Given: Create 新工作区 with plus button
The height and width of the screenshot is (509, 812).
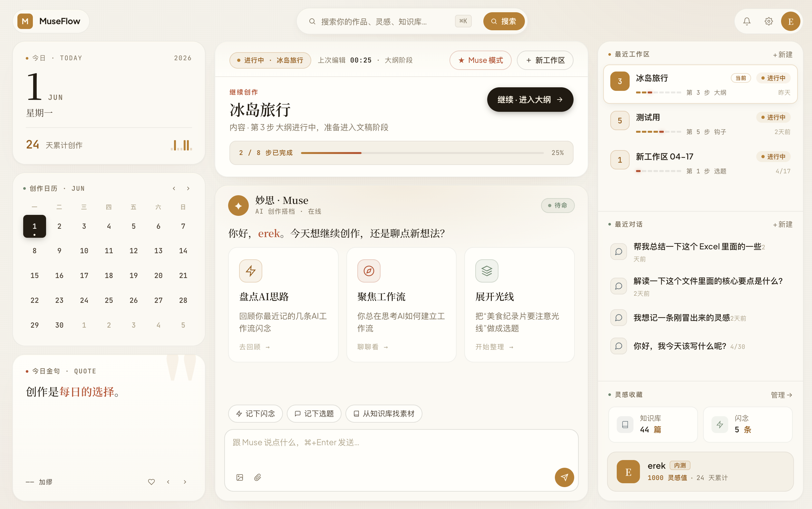Looking at the screenshot, I should (545, 60).
